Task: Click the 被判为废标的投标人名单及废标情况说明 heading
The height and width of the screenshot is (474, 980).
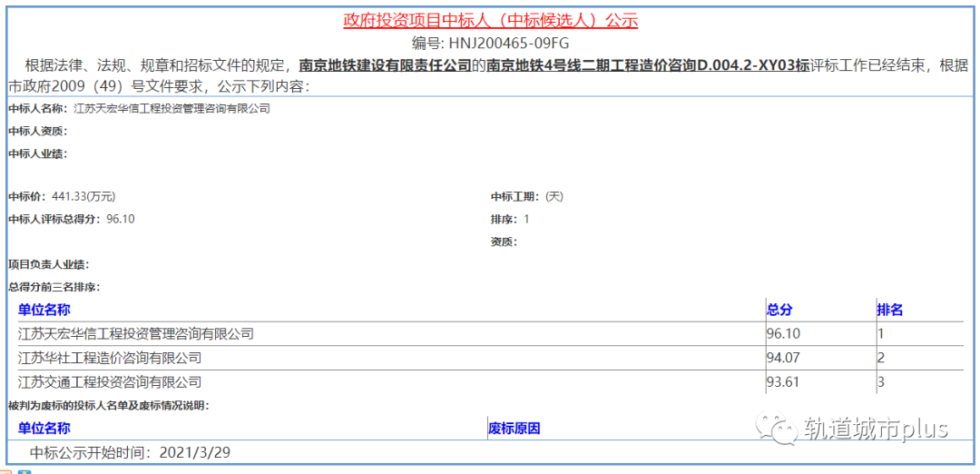Action: (x=109, y=405)
